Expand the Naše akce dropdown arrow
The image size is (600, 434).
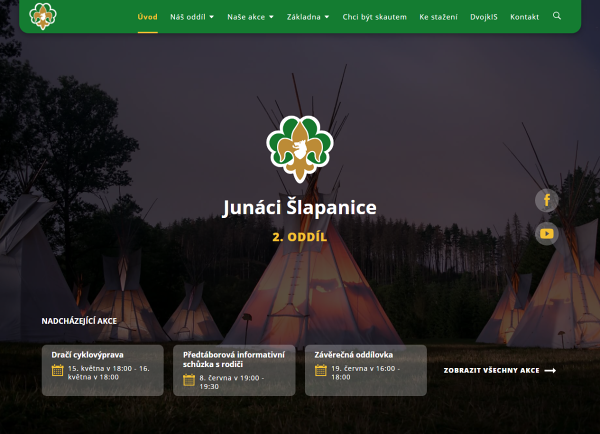tap(271, 17)
